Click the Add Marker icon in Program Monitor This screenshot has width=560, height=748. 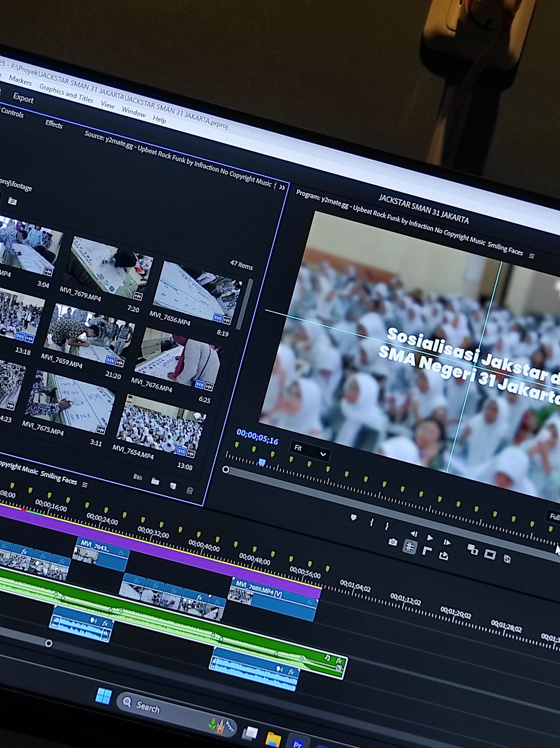(x=353, y=518)
